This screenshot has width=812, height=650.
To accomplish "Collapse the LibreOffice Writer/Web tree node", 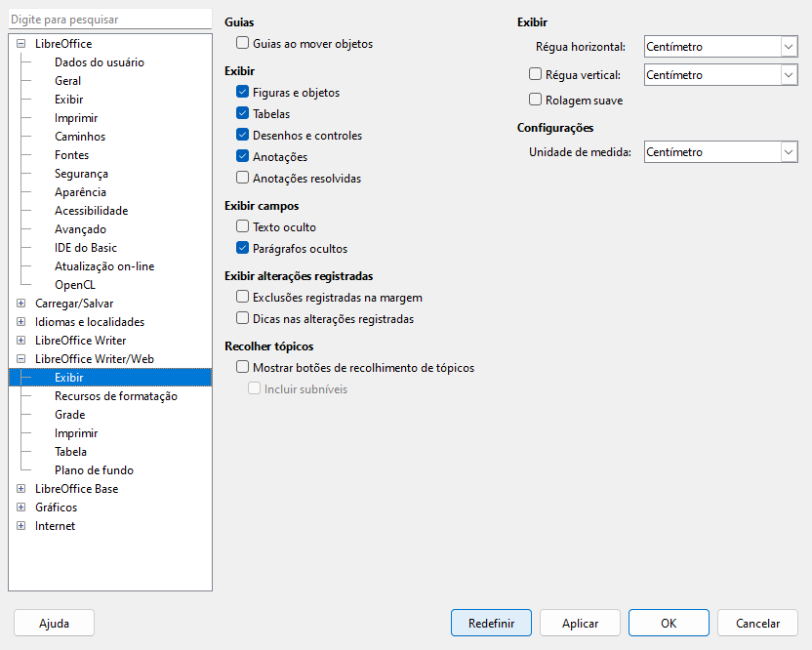I will pos(20,359).
